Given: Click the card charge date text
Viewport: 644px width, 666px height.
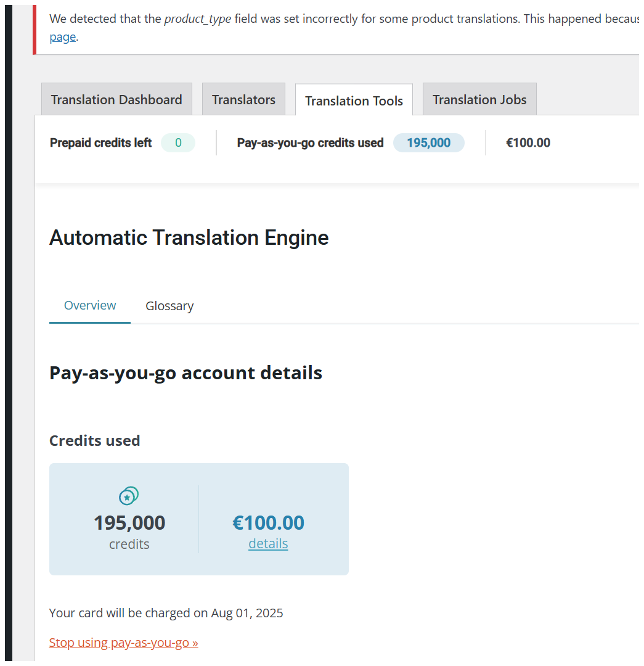Looking at the screenshot, I should [166, 613].
